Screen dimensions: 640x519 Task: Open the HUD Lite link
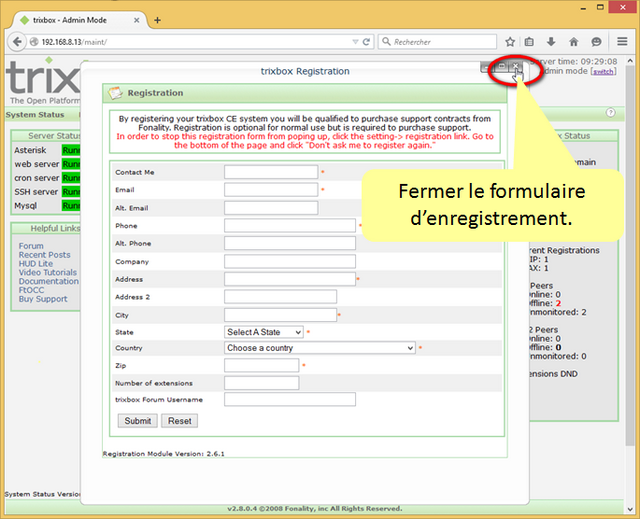(36, 264)
